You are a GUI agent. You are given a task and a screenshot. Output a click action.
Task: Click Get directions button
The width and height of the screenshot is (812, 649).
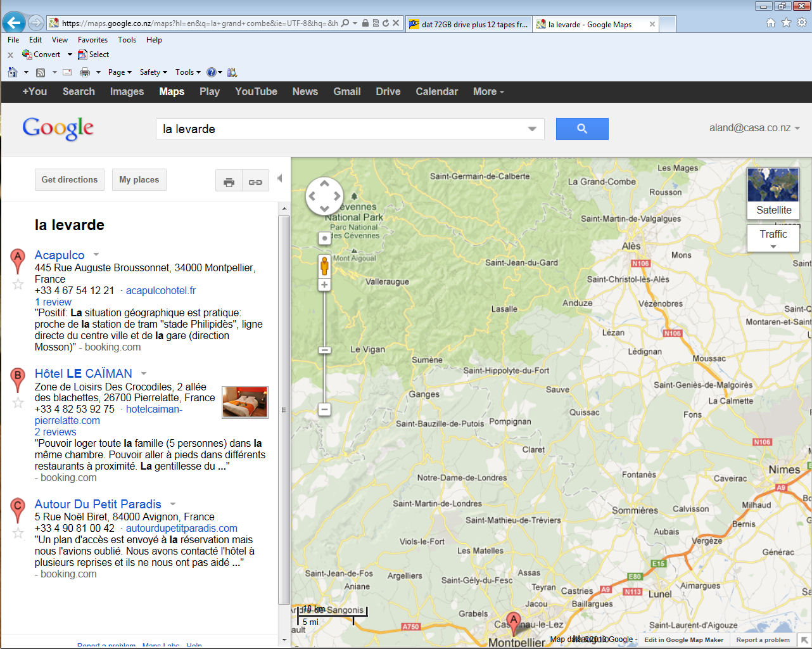(70, 179)
